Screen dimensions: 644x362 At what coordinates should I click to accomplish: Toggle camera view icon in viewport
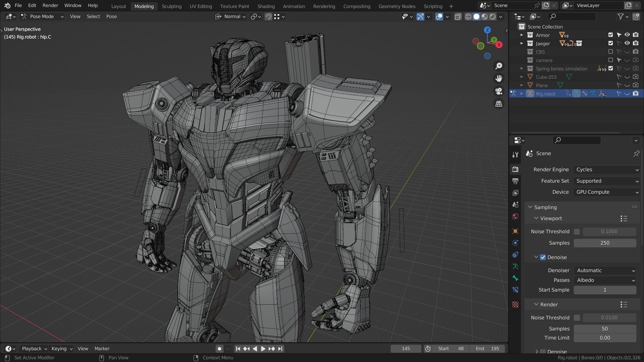[499, 91]
